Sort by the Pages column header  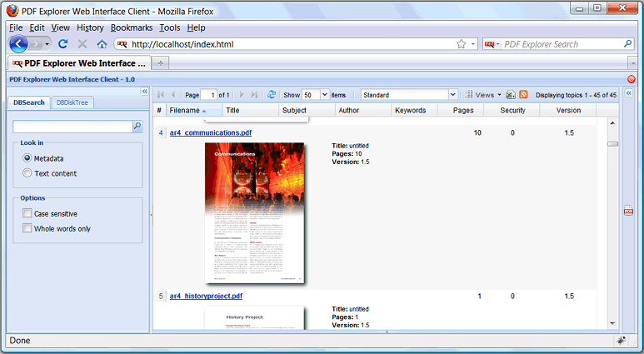pos(461,110)
